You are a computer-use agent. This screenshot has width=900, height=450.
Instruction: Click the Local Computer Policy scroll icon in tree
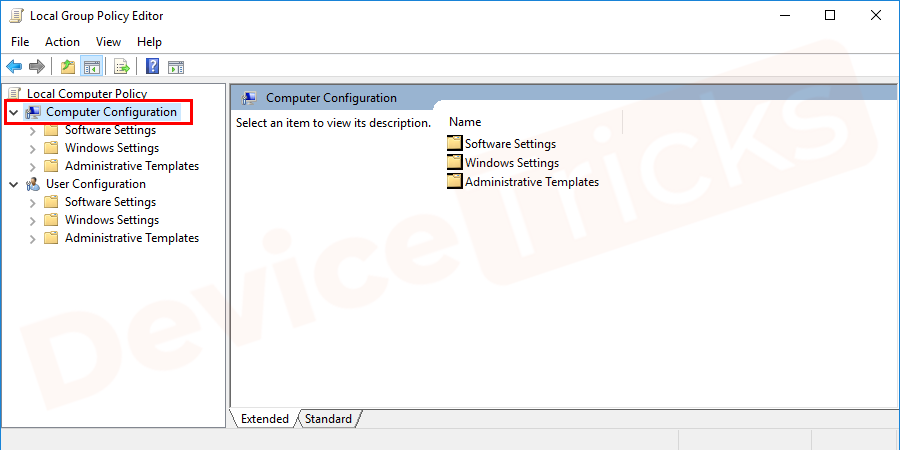(x=16, y=94)
